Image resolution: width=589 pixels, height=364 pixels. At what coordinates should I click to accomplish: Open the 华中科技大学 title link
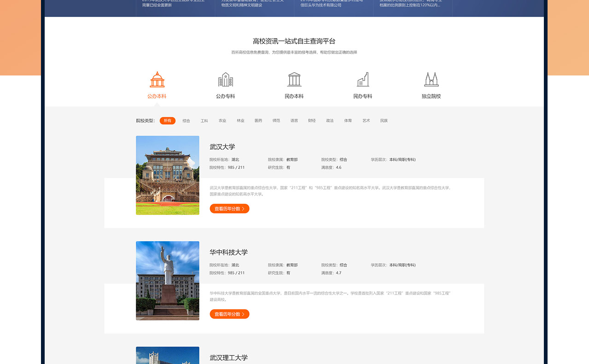(229, 252)
